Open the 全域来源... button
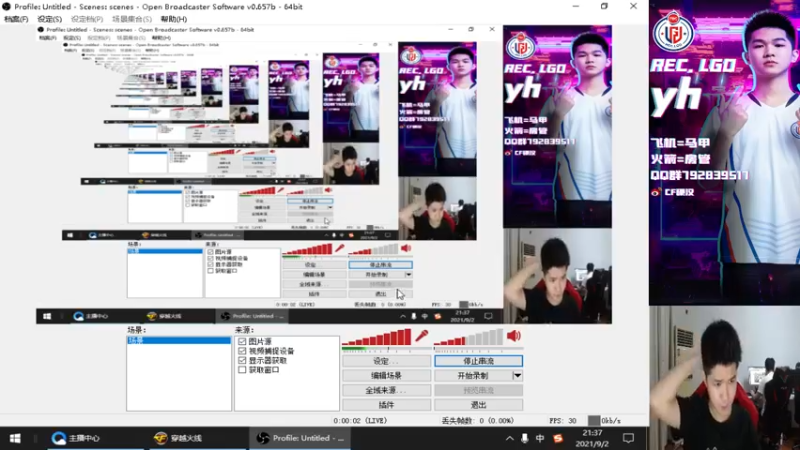The width and height of the screenshot is (800, 450). tap(386, 390)
